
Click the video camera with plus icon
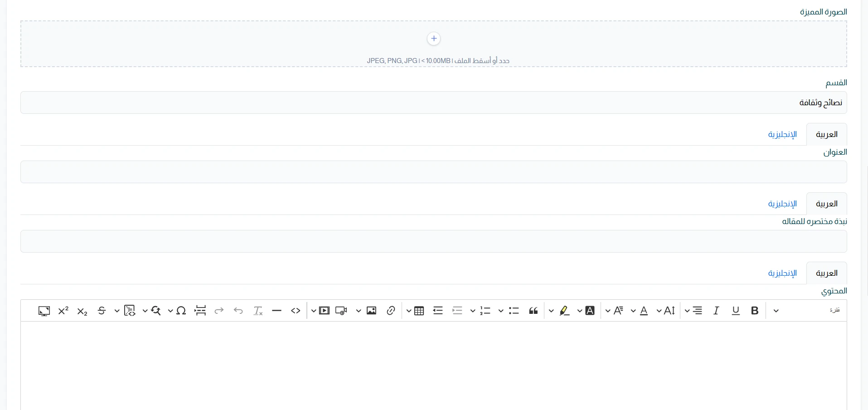coord(341,311)
